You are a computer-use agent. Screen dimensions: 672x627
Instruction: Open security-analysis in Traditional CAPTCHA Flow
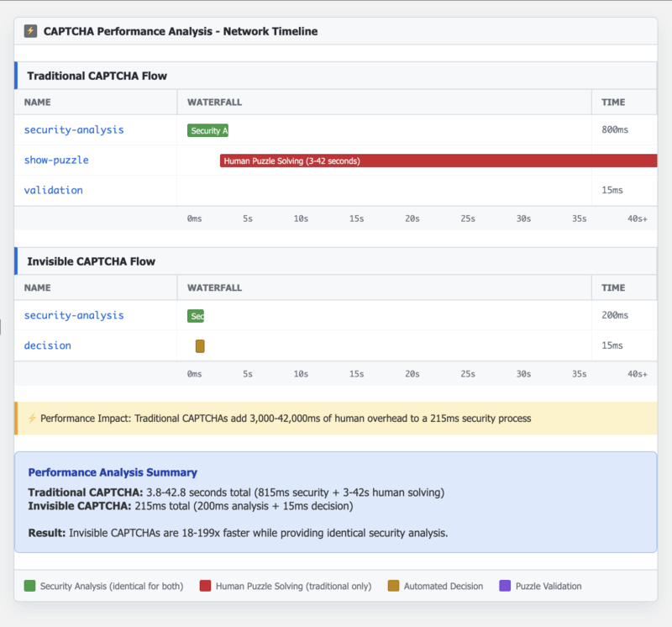point(74,129)
